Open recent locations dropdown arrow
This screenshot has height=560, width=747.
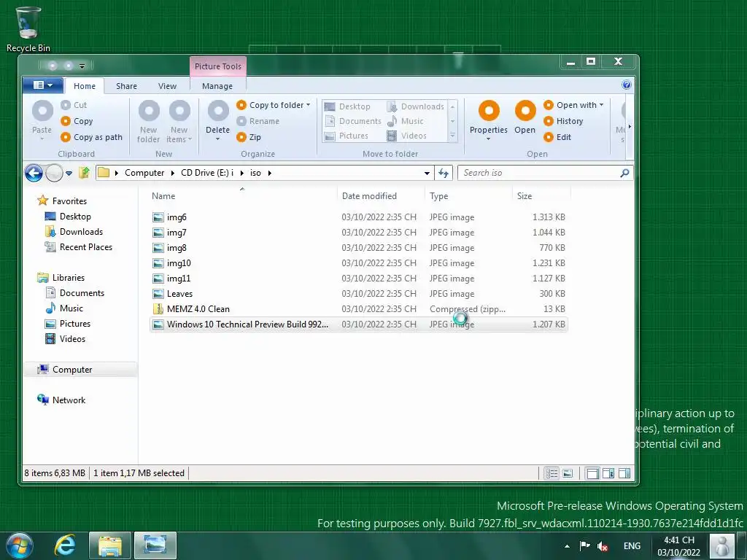point(69,174)
